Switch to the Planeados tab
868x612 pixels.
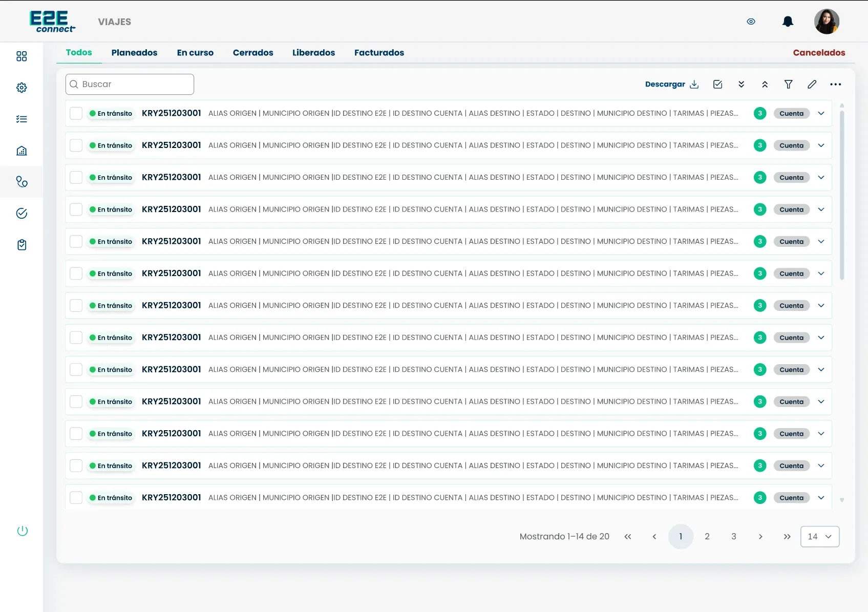pos(134,53)
